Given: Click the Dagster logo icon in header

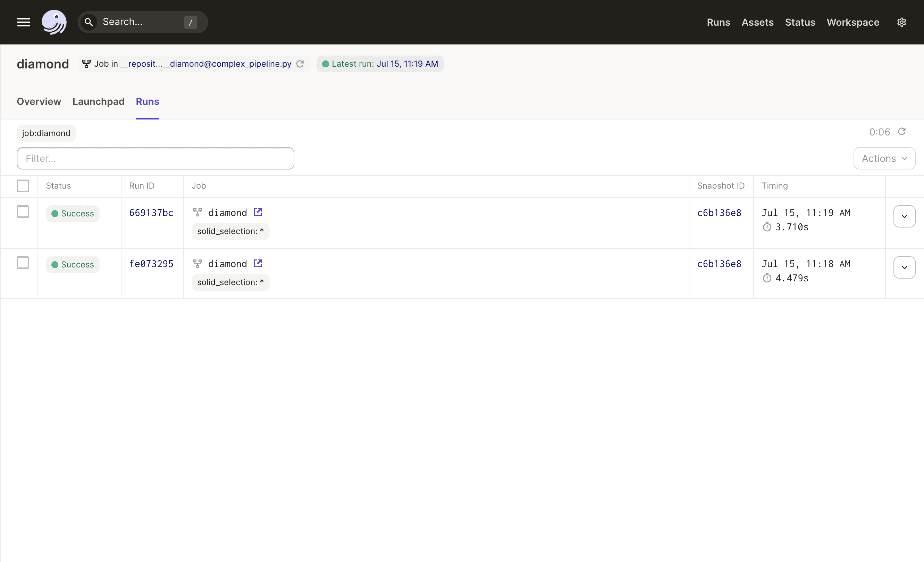Looking at the screenshot, I should (54, 22).
